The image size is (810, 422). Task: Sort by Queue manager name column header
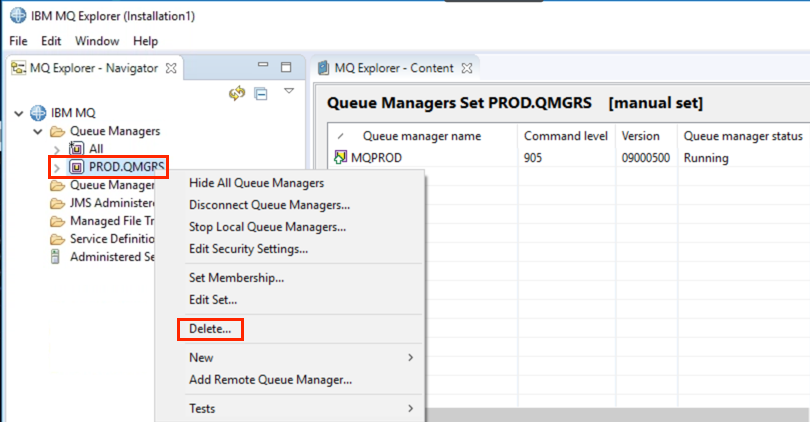click(x=422, y=136)
